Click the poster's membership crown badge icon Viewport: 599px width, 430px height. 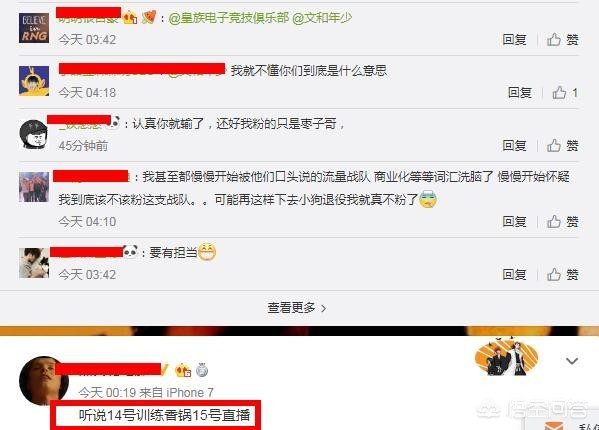coord(183,370)
